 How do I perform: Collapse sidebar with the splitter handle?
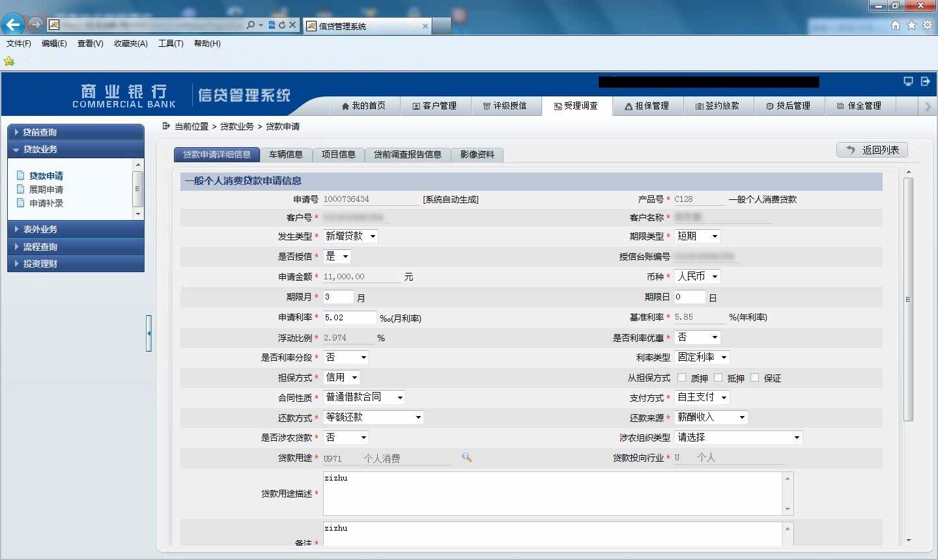[x=149, y=333]
